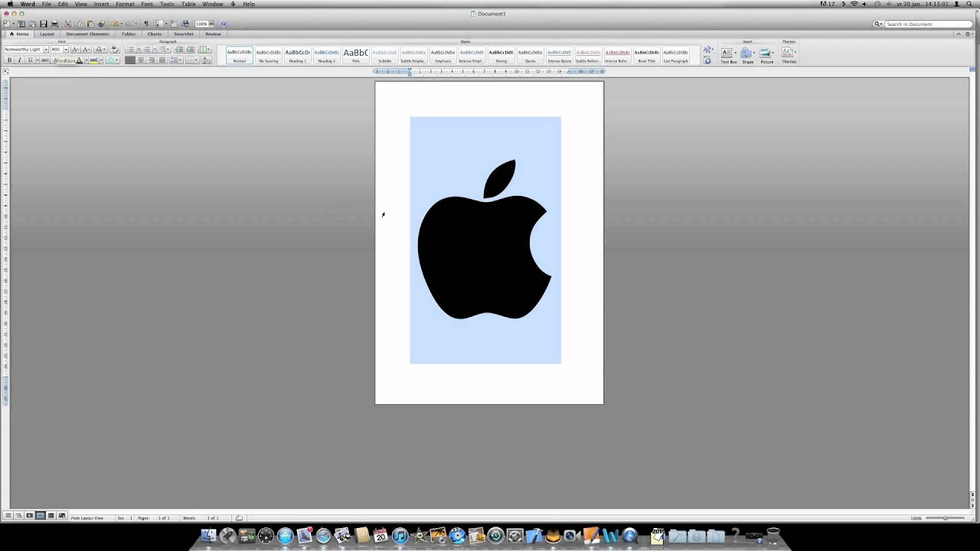980x551 pixels.
Task: Open the font color dropdown arrow
Action: click(87, 60)
